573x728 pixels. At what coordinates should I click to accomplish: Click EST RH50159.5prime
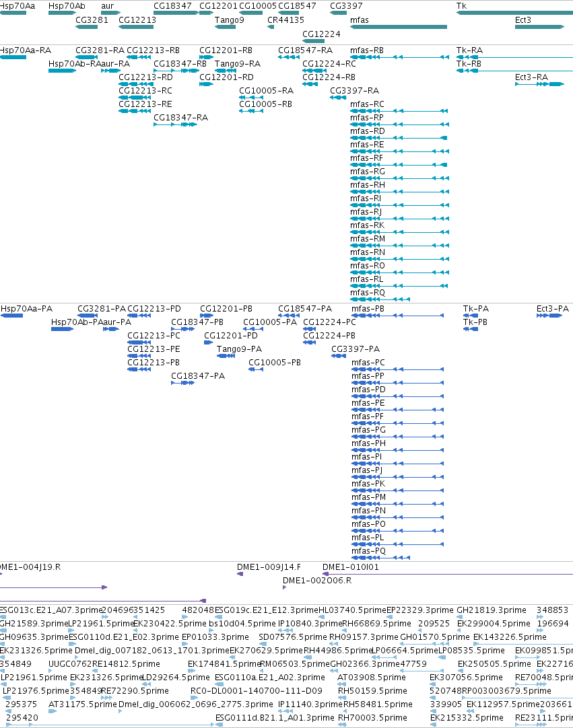point(373,691)
